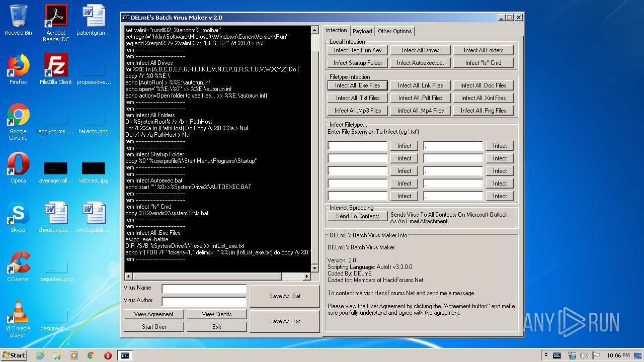
Task: Open Skype desktop shortcut
Action: tap(18, 217)
